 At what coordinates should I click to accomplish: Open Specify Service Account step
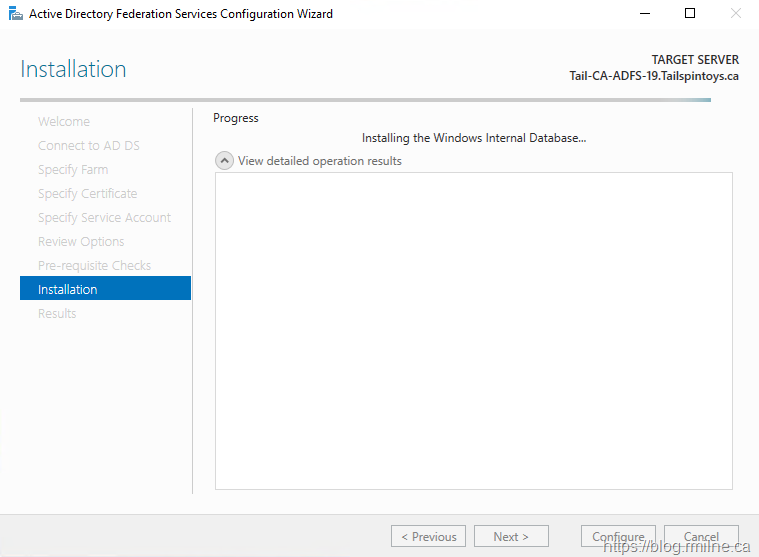(104, 218)
